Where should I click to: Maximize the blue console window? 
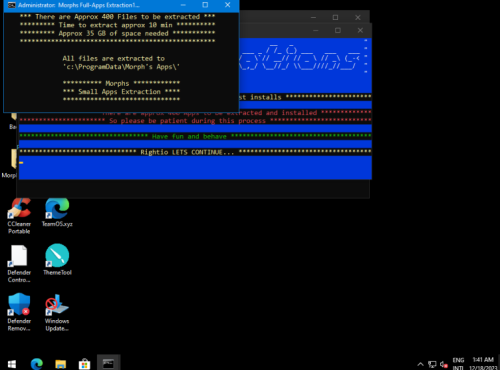click(338, 30)
